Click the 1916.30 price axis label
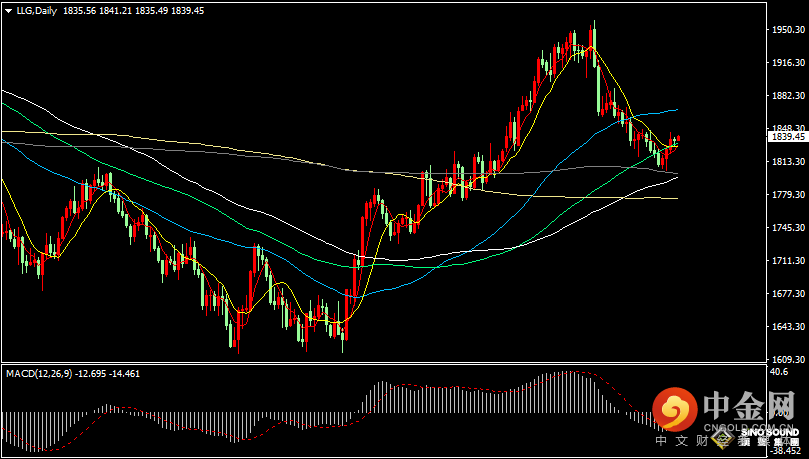Viewport: 809px width, 459px height. [788, 63]
